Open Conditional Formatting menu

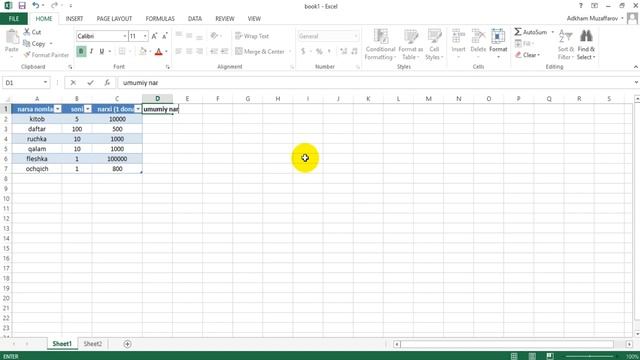pyautogui.click(x=380, y=44)
